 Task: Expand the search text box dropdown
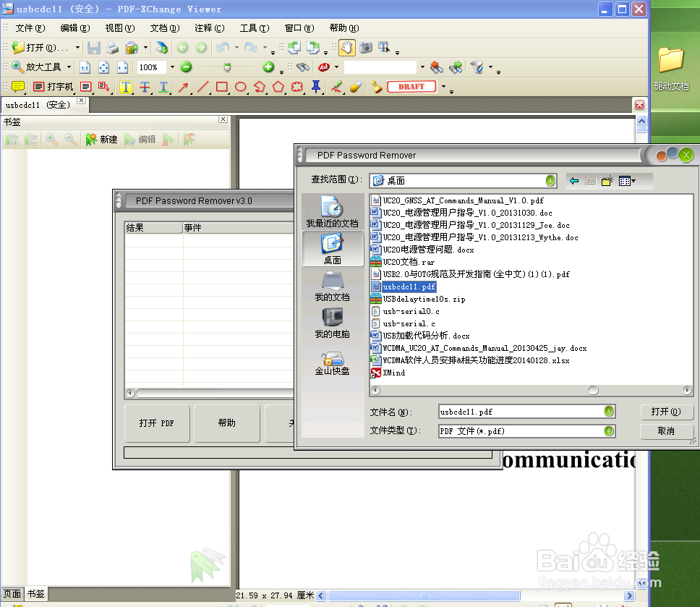422,67
